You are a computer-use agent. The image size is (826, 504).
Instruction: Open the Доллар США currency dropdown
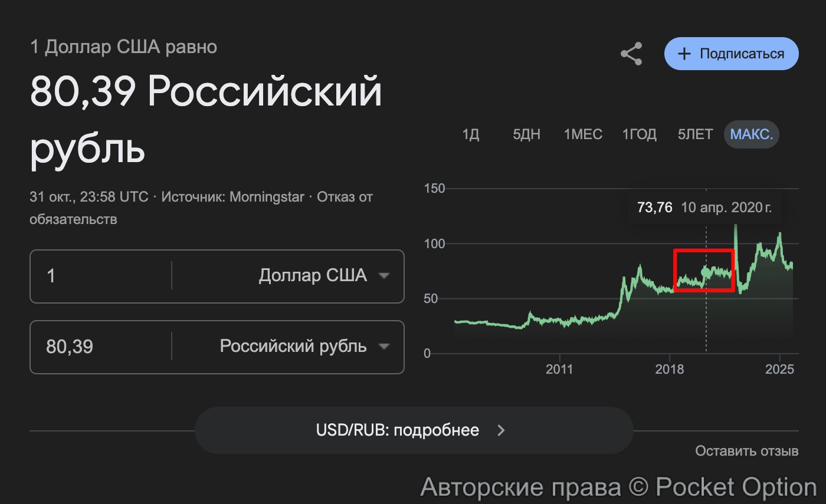313,276
